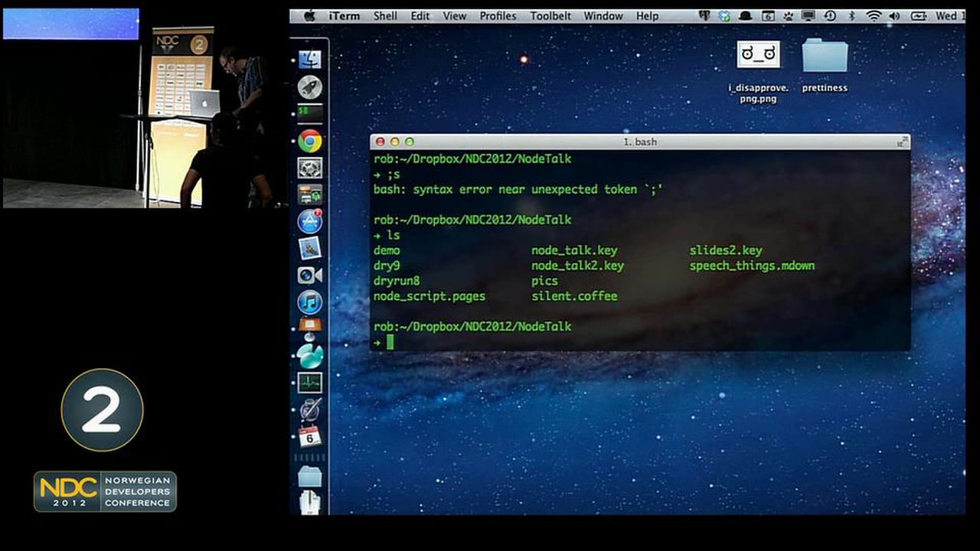Viewport: 980px width, 551px height.
Task: Open the iTerm application menu
Action: pos(345,16)
